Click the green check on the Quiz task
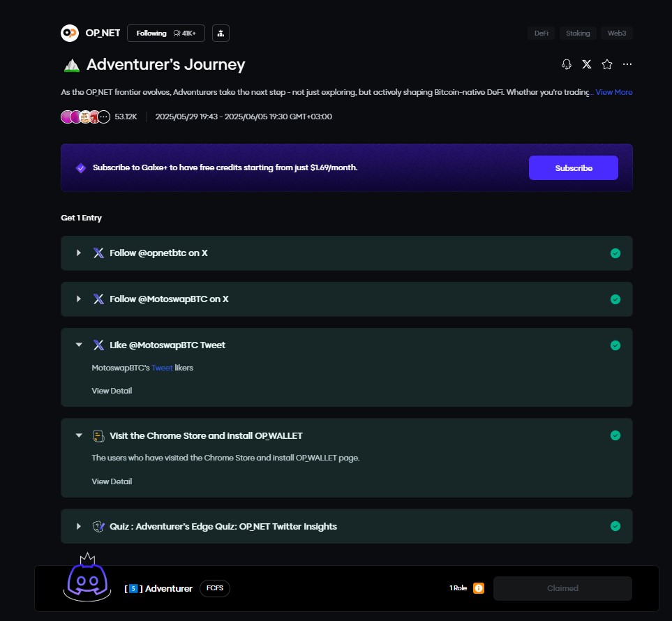 pos(615,526)
